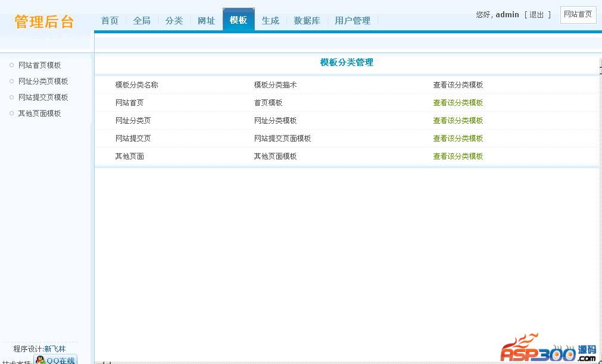Screen dimensions: 602x364
Task: Open the 首页 tab
Action: tap(110, 21)
